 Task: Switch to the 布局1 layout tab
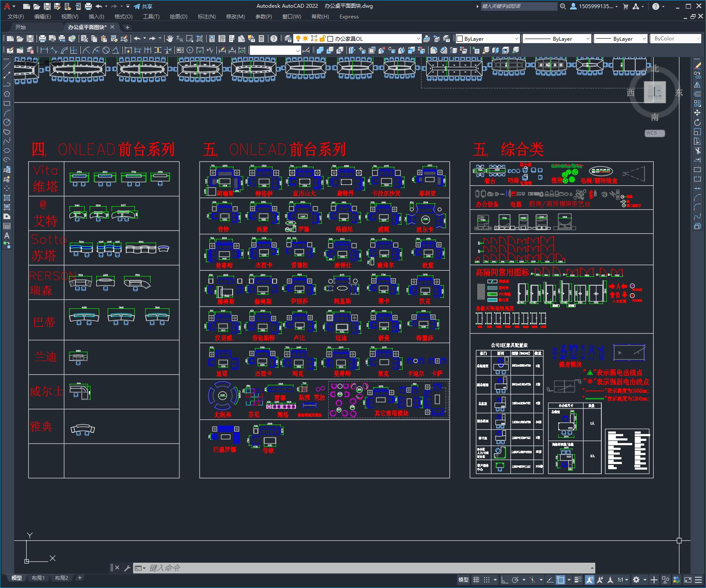tap(38, 578)
